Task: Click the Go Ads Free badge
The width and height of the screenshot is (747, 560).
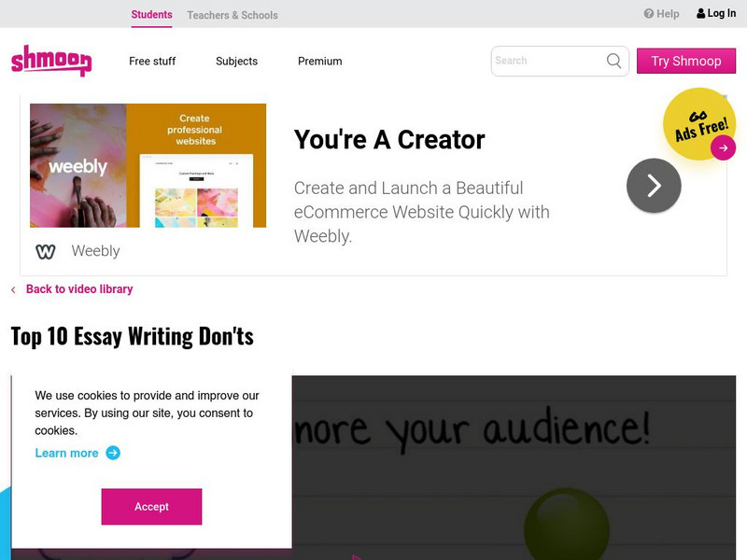Action: coord(698,124)
